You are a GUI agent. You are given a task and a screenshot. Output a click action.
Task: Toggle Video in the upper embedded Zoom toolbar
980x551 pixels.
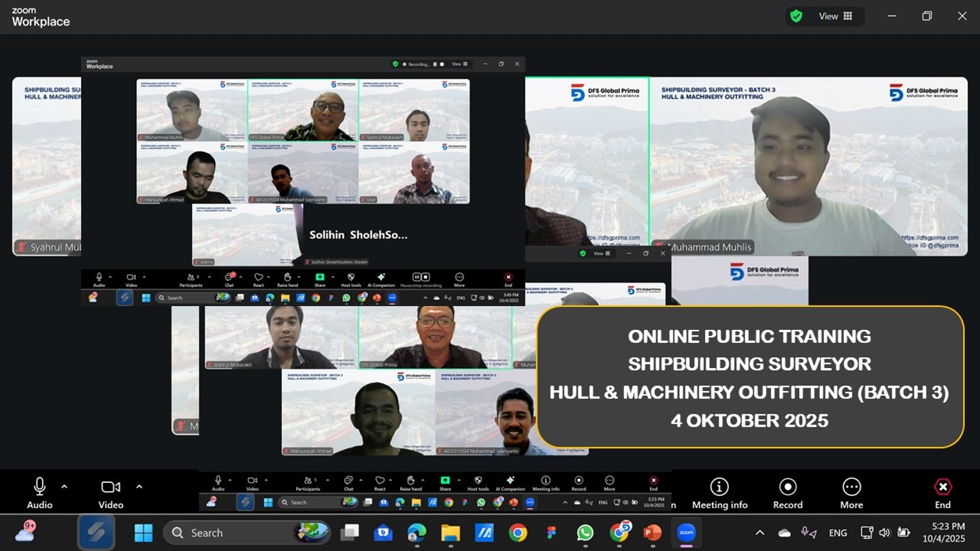131,279
